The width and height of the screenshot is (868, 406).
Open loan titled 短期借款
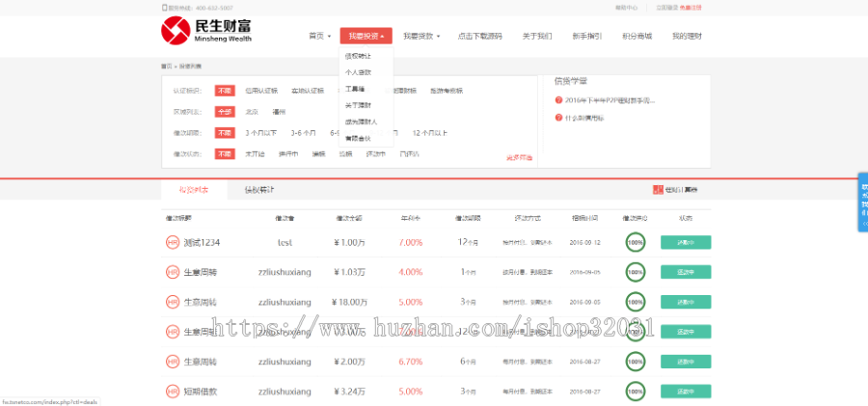(201, 391)
